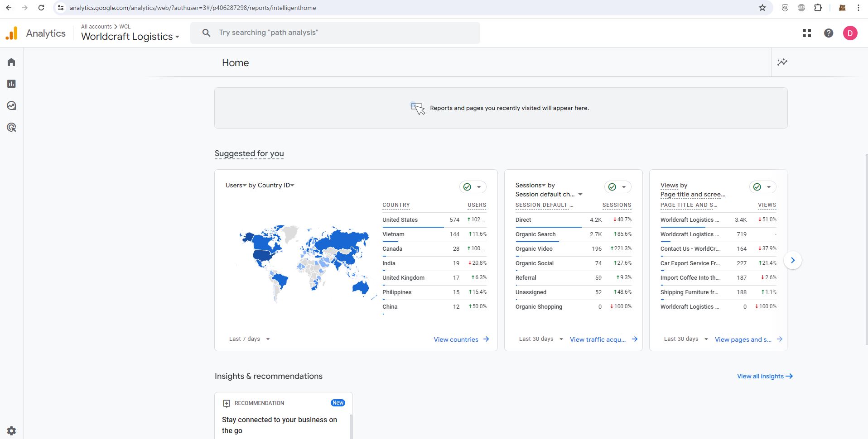The image size is (868, 439).
Task: Click the browser address bar URL
Action: [193, 8]
